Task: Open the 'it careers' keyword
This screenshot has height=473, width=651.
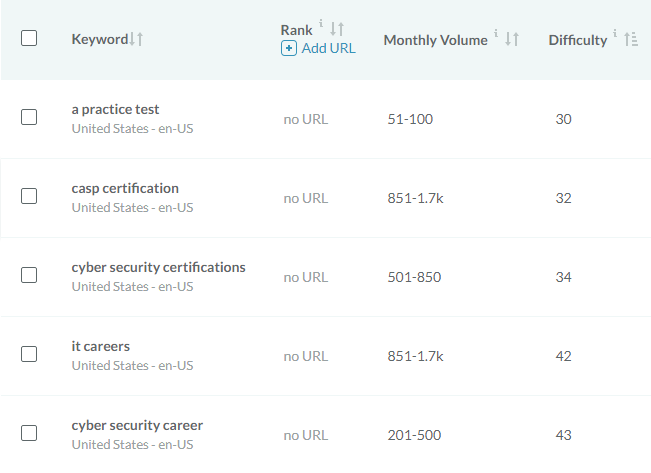Action: pyautogui.click(x=101, y=346)
